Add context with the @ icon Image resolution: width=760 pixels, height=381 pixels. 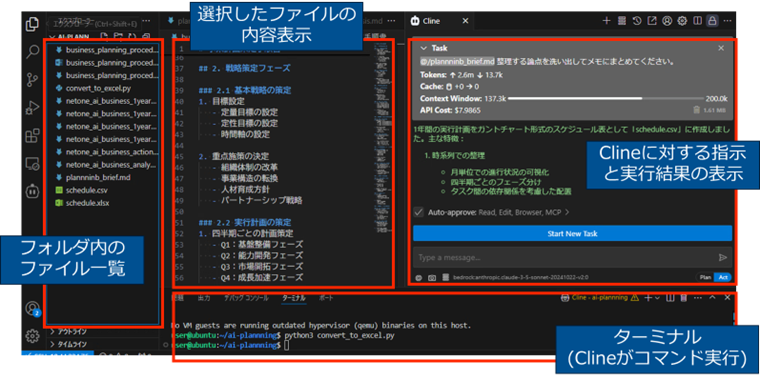(419, 278)
